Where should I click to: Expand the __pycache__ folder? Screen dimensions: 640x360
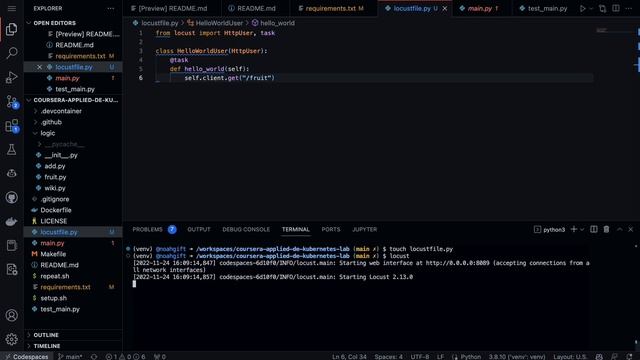tap(64, 144)
